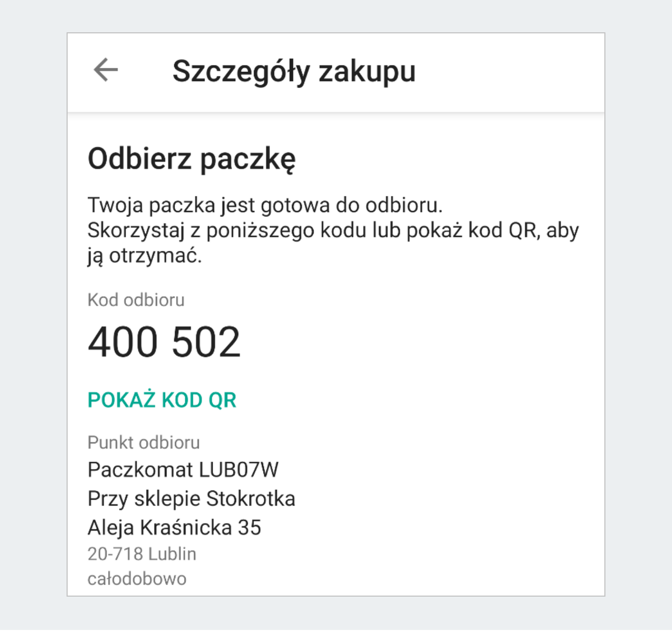Click the Przy sklepie Stokrotka text
The width and height of the screenshot is (672, 631).
coord(192,498)
